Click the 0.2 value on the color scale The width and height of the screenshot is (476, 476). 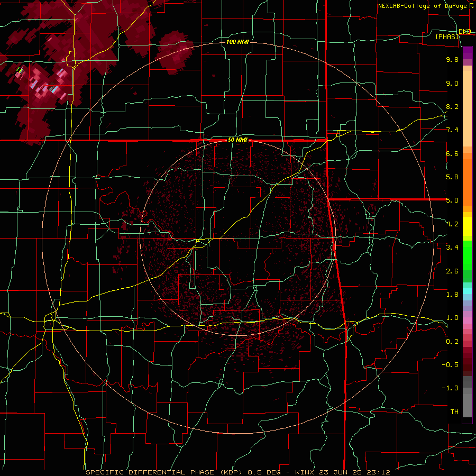[x=452, y=342]
